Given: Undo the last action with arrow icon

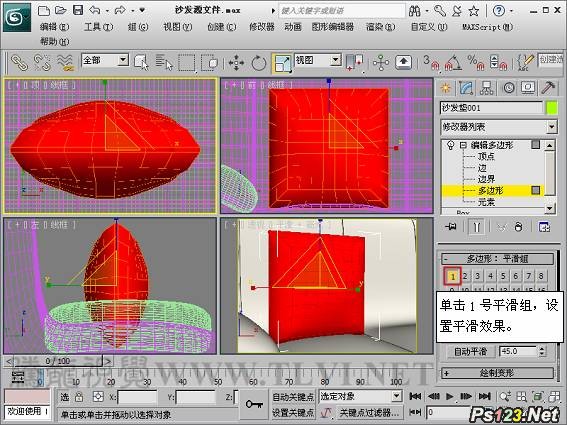Looking at the screenshot, I should (95, 10).
